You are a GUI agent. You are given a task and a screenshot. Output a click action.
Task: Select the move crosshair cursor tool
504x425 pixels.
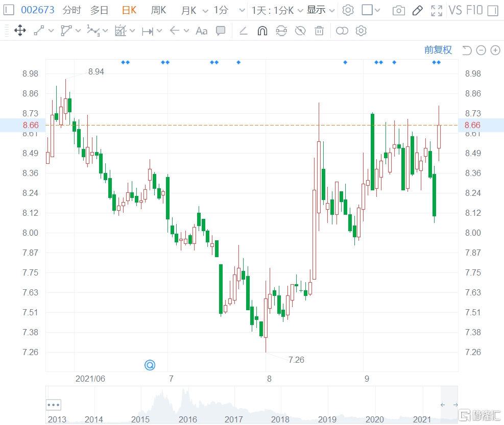(20, 31)
